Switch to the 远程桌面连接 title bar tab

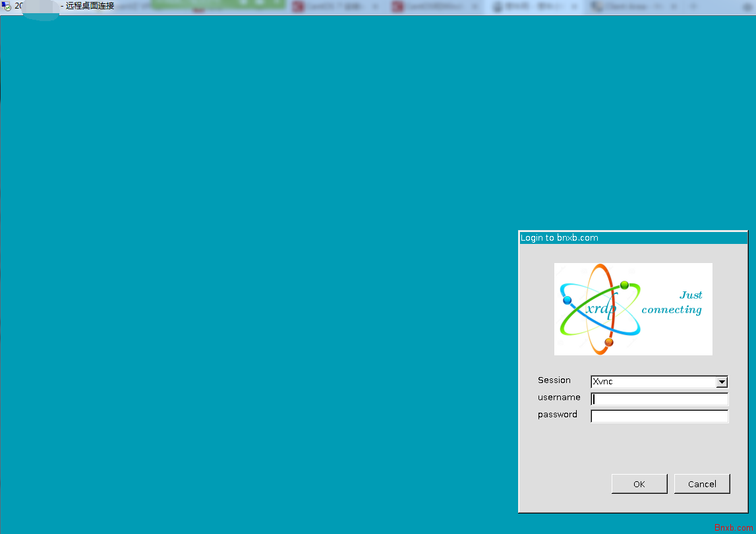[89, 7]
